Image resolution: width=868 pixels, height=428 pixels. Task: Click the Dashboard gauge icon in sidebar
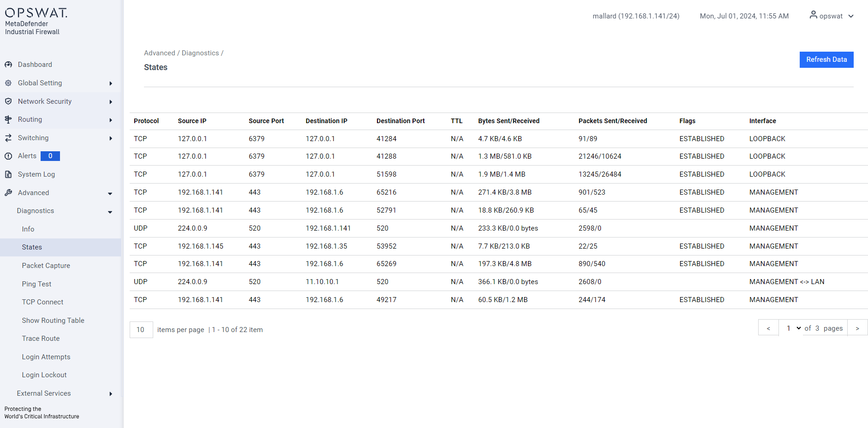8,65
